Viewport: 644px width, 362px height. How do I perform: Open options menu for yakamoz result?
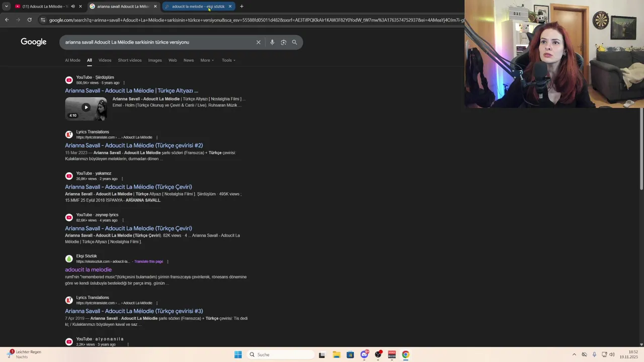pyautogui.click(x=122, y=179)
